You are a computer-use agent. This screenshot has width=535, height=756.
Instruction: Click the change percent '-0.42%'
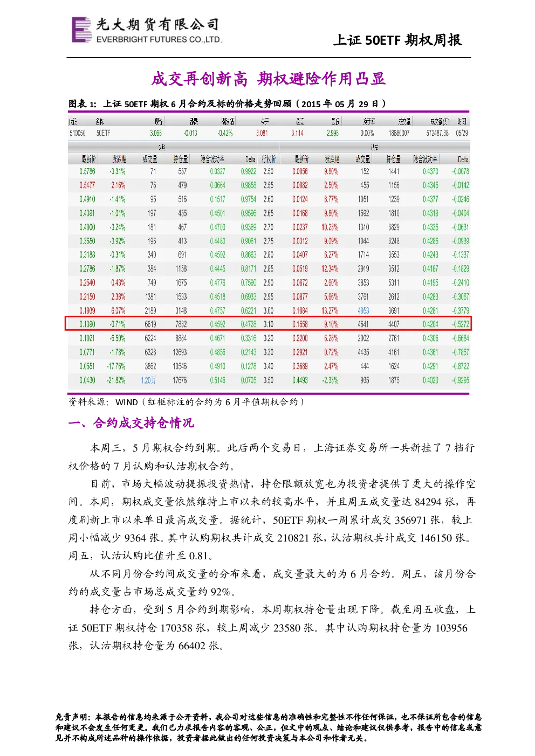coord(225,133)
